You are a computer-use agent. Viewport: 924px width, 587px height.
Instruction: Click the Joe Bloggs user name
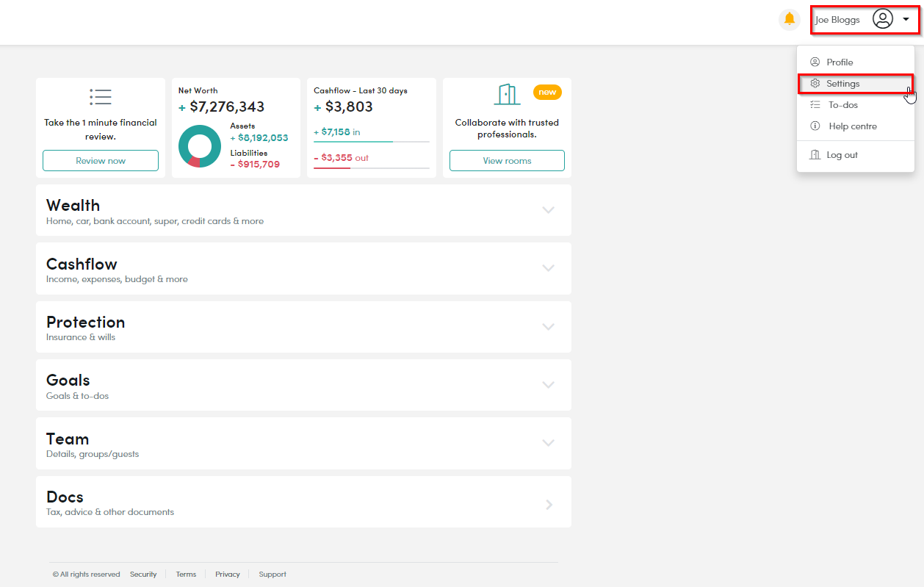coord(837,20)
